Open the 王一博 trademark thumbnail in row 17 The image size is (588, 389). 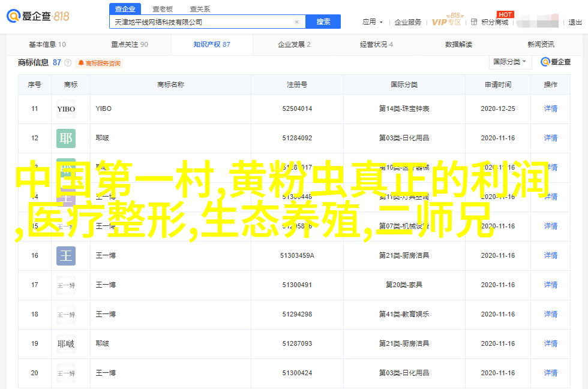coord(66,285)
